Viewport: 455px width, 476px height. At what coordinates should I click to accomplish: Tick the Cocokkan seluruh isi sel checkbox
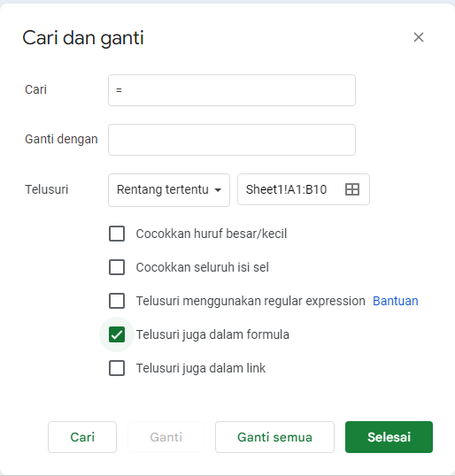[117, 267]
